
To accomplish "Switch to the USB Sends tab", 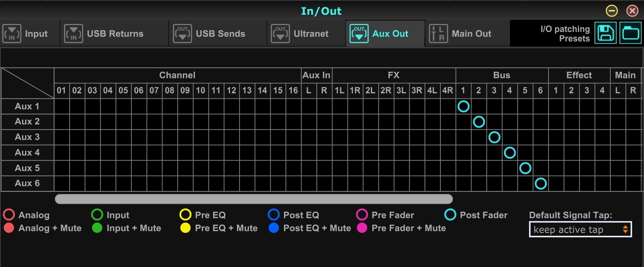I will click(220, 34).
